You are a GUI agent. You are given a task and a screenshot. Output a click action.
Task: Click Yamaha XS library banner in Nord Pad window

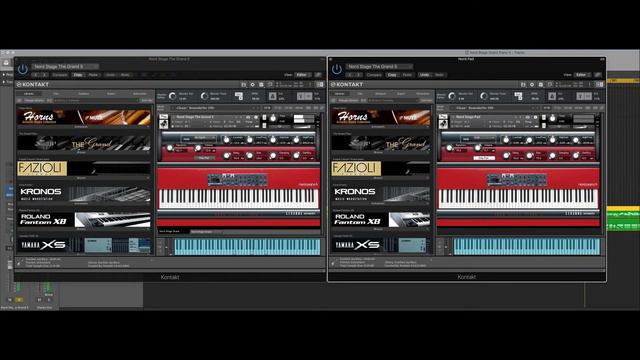(381, 245)
